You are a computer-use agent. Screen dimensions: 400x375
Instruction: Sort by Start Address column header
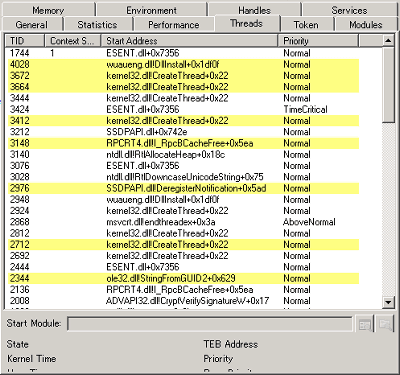tap(189, 41)
